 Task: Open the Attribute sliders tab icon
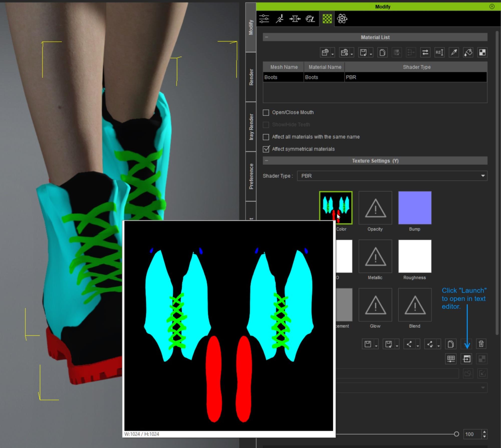[264, 19]
